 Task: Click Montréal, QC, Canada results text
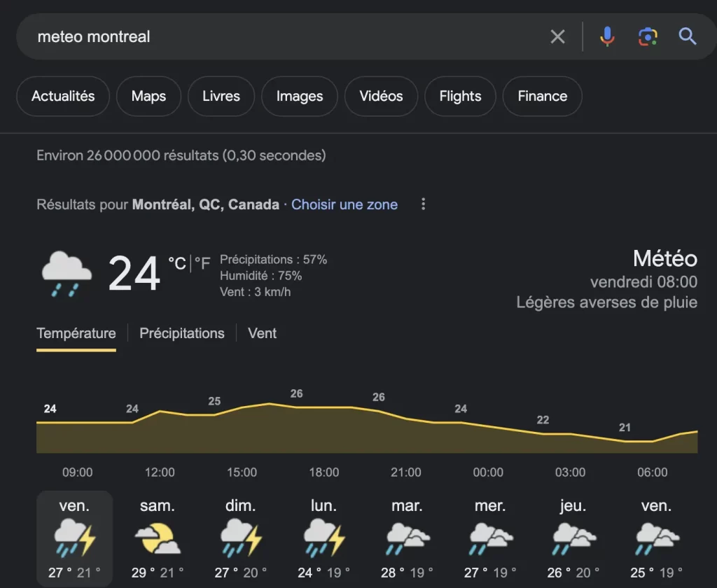pyautogui.click(x=205, y=204)
